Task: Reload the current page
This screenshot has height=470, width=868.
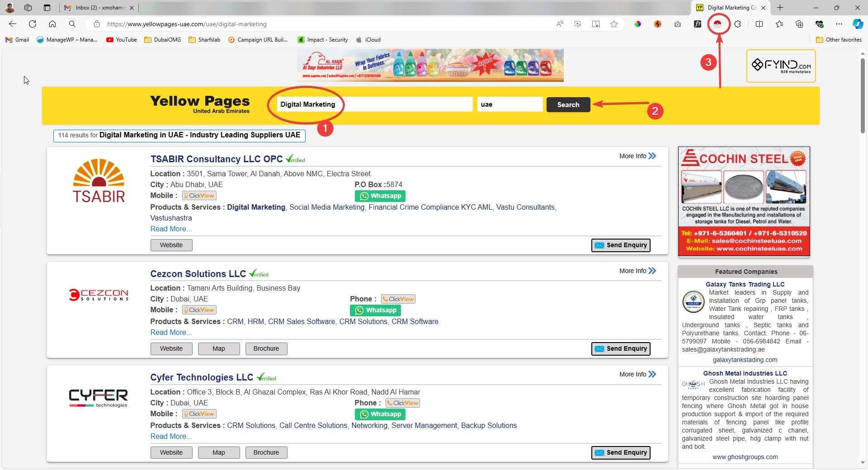Action: pyautogui.click(x=33, y=24)
